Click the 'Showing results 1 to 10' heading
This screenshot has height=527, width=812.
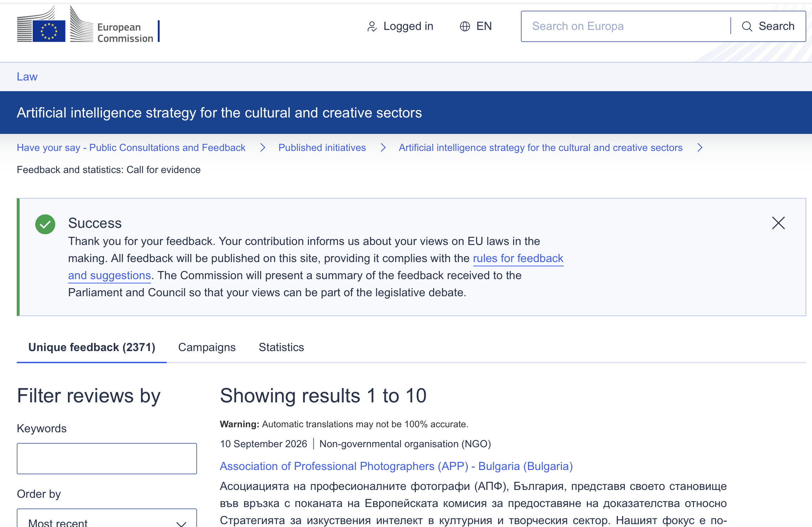click(x=323, y=396)
